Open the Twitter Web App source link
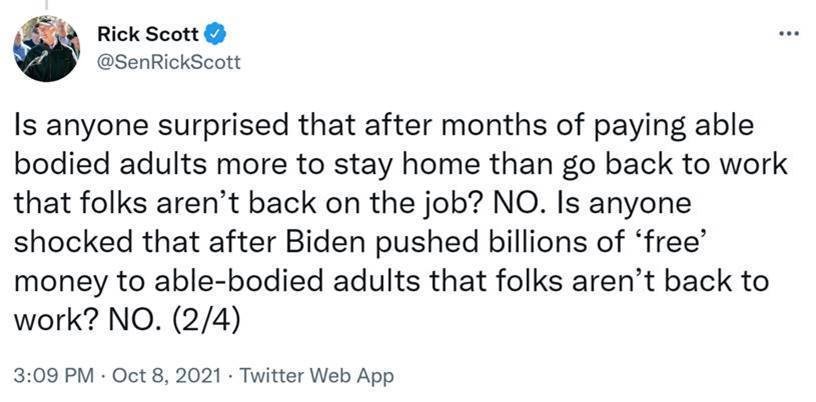 (x=316, y=376)
